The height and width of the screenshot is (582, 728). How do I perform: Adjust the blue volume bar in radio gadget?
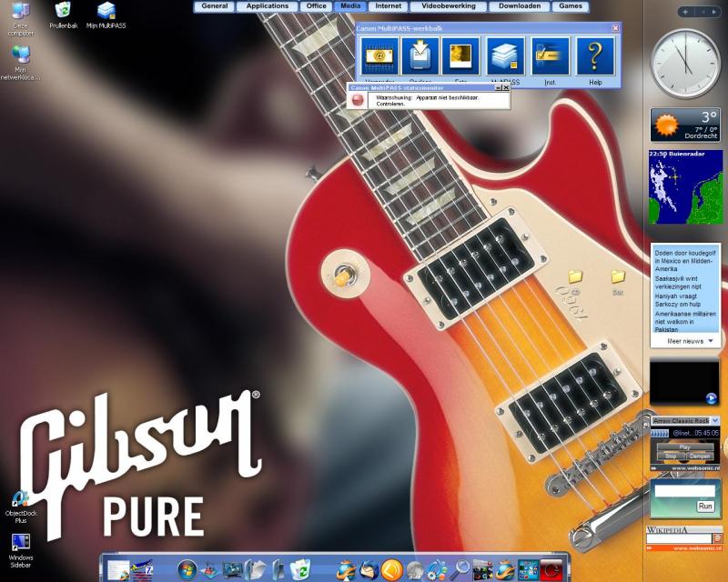(660, 433)
